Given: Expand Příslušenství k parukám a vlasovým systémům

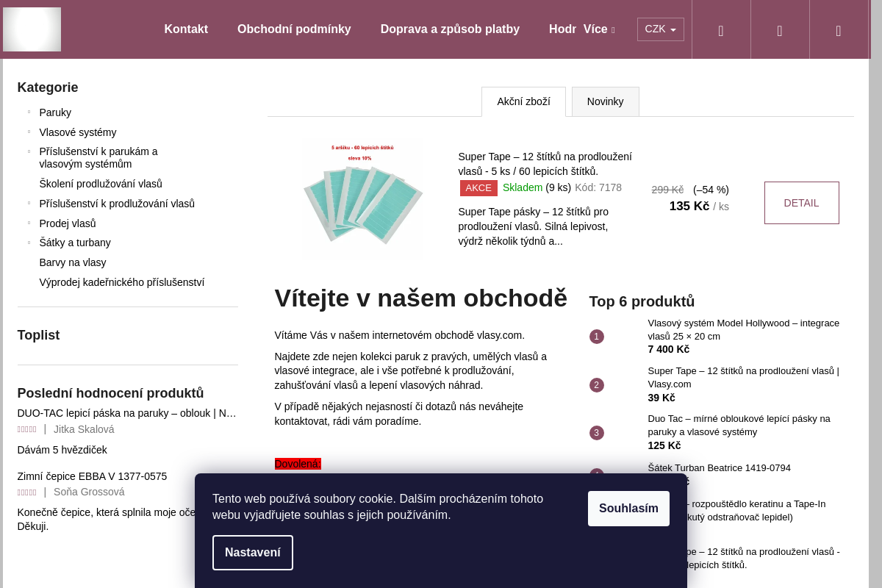Looking at the screenshot, I should tap(29, 151).
